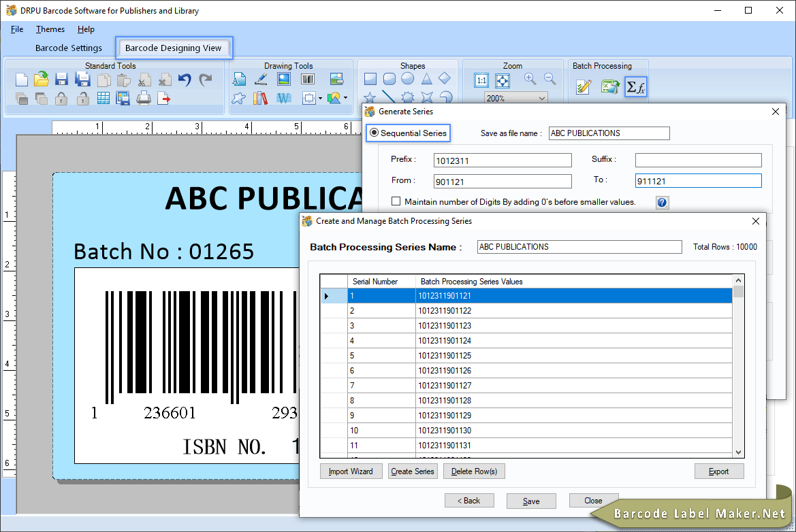
Task: Click the Zoom In magnifier
Action: [530, 79]
